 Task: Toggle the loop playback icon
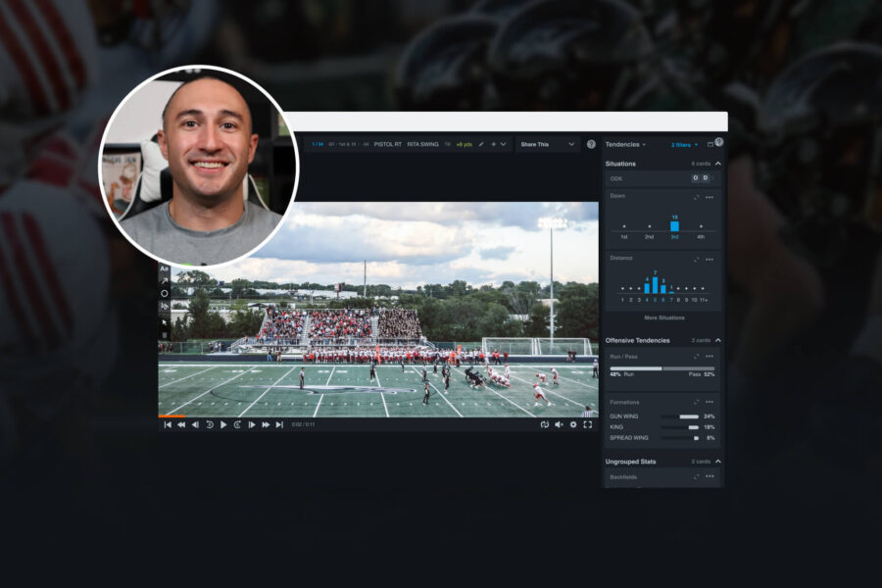[544, 424]
